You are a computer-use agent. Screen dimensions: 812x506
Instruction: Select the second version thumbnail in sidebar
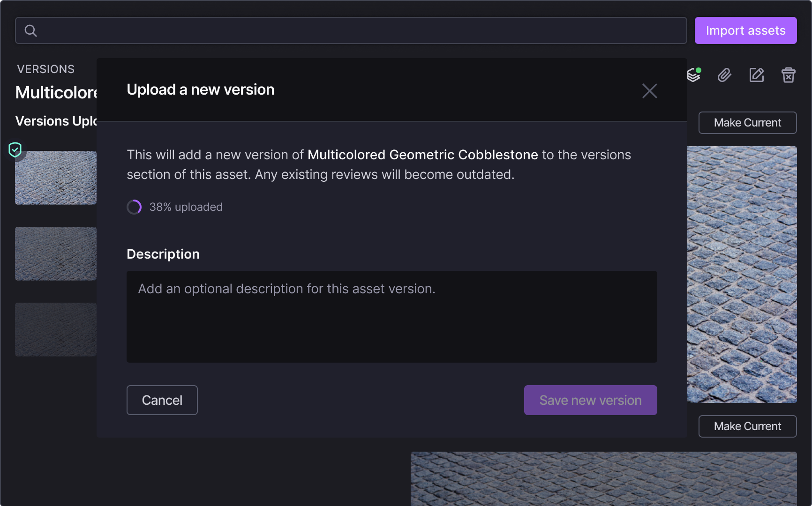(x=55, y=253)
